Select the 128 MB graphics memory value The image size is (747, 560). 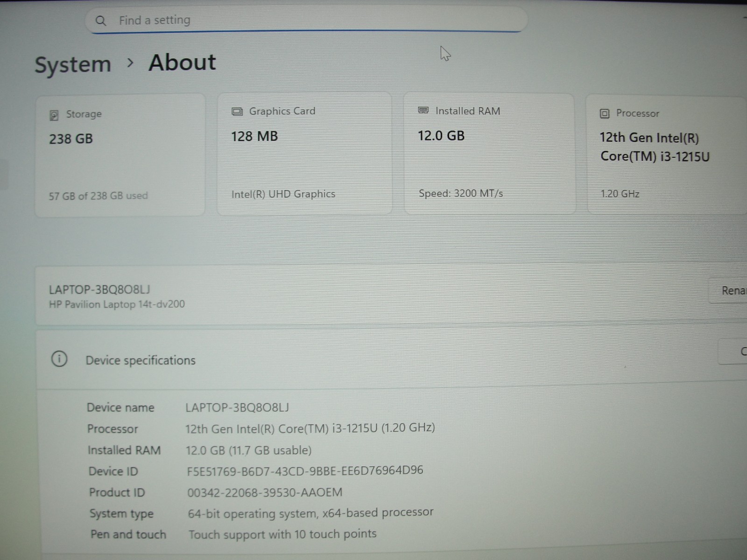coord(254,136)
